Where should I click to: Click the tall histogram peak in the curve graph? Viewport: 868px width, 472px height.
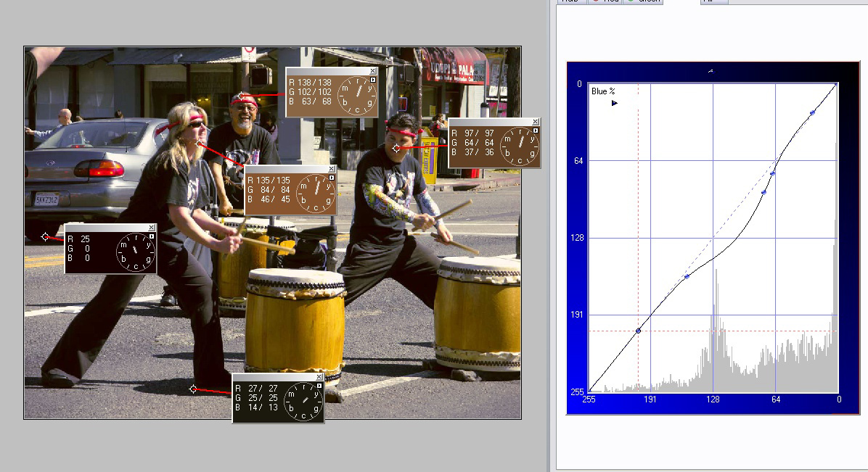(716, 331)
